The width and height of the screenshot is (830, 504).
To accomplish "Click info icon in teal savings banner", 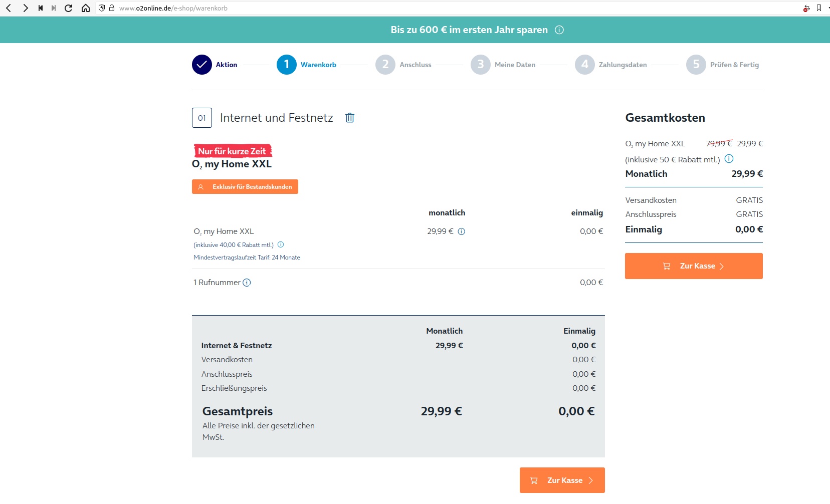I will 559,30.
